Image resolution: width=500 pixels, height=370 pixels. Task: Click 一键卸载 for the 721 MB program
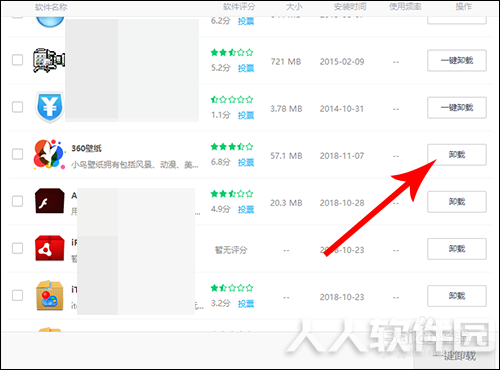coord(457,61)
